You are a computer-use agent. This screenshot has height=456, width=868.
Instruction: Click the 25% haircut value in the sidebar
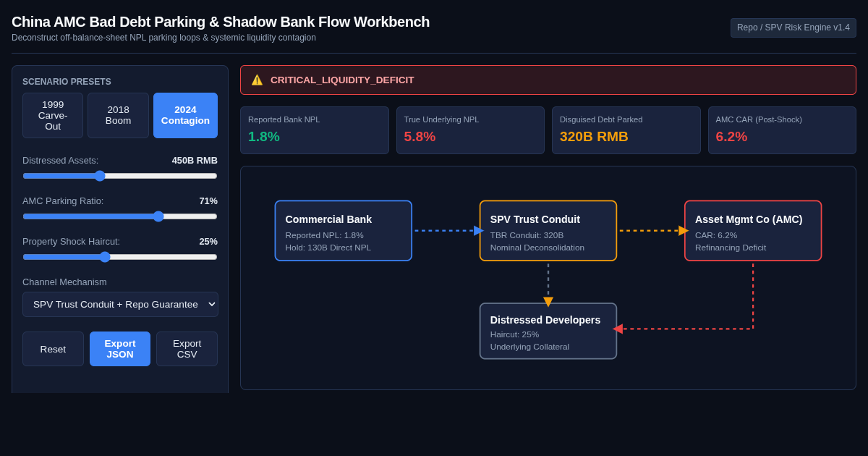coord(208,242)
